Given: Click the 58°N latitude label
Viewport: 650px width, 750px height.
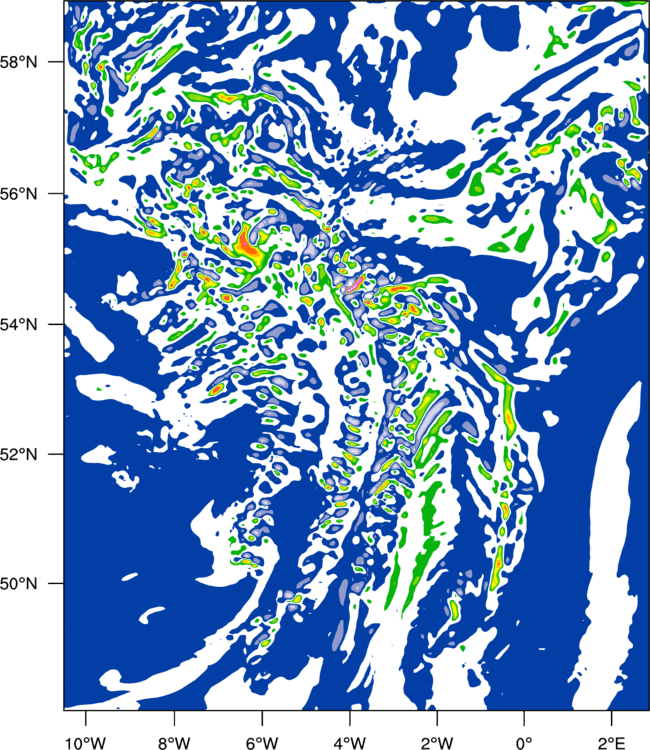Looking at the screenshot, I should [19, 62].
